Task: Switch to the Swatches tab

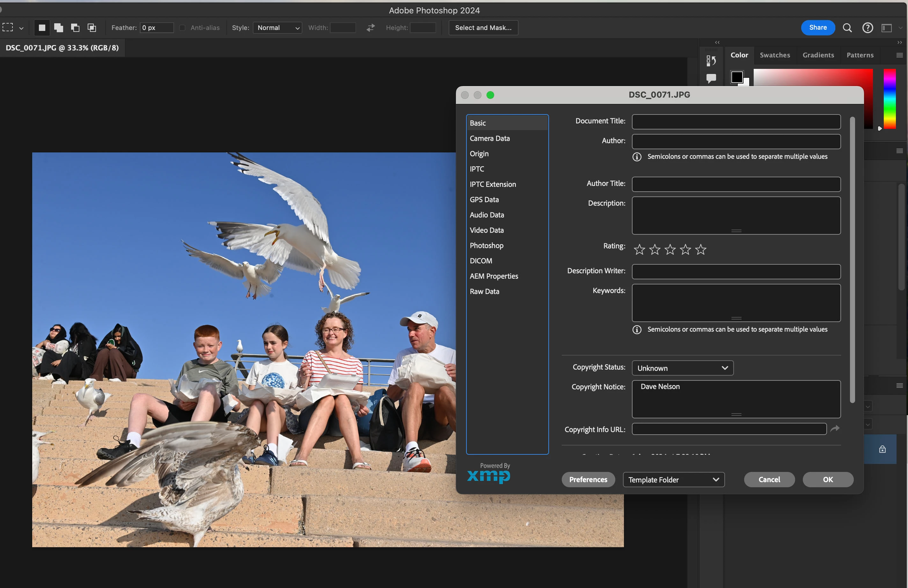Action: coord(774,55)
